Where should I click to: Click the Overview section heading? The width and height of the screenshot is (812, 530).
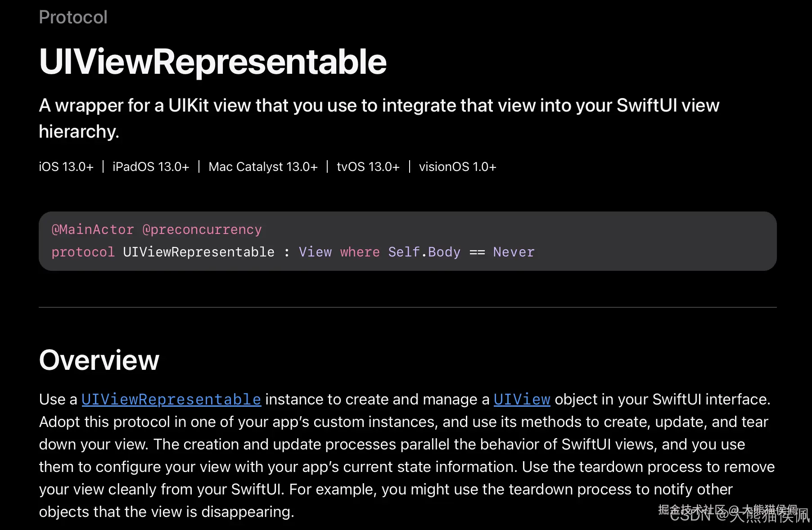point(99,360)
